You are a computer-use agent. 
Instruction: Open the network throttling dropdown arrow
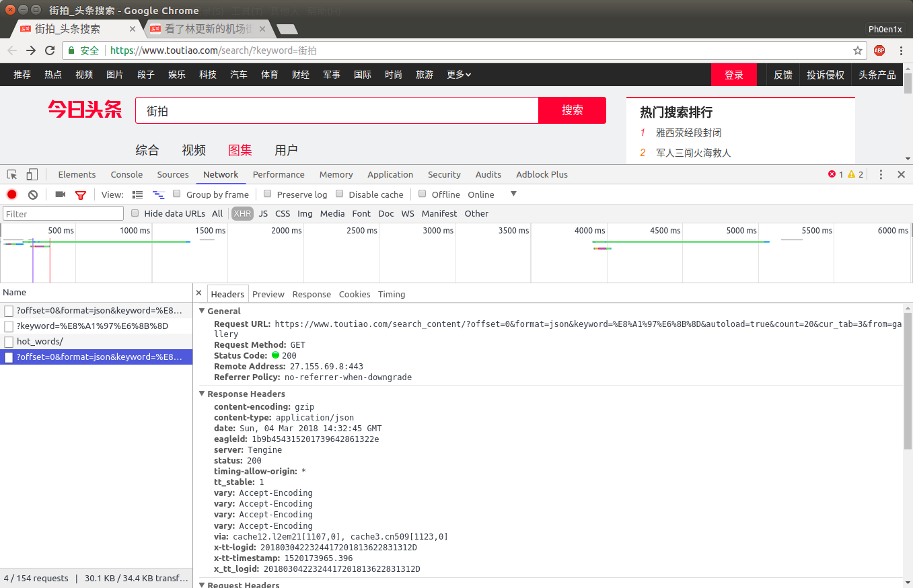(513, 194)
